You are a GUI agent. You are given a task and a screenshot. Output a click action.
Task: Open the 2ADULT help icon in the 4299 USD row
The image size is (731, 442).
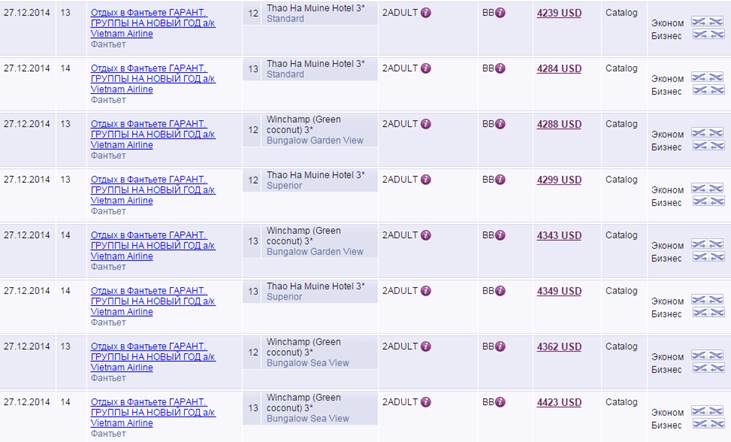(426, 180)
